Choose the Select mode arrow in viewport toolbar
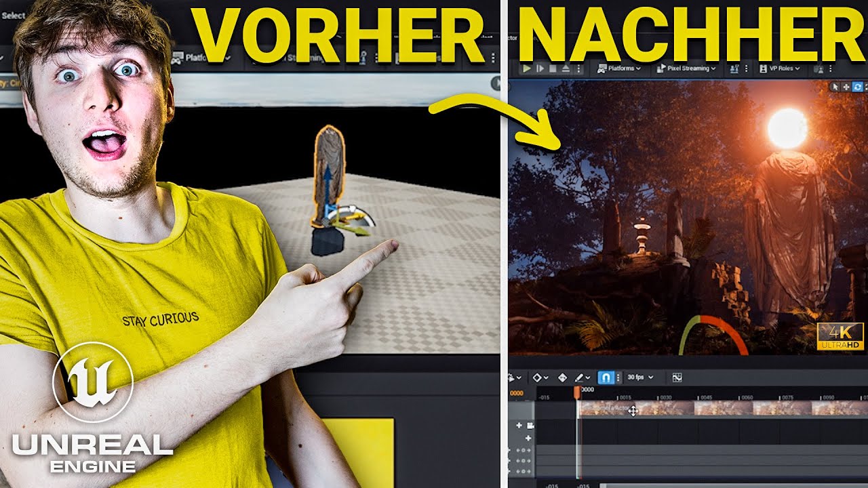The height and width of the screenshot is (488, 868). click(x=835, y=87)
